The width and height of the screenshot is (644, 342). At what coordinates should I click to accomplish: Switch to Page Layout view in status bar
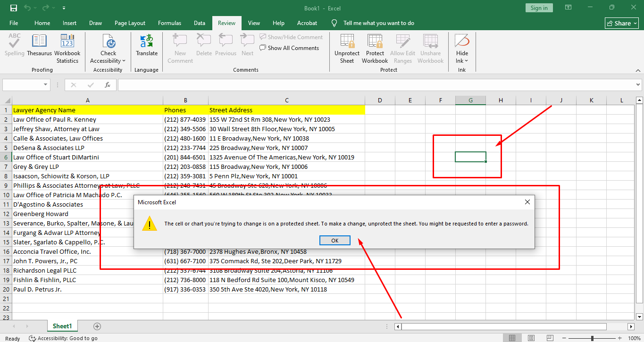(x=532, y=338)
